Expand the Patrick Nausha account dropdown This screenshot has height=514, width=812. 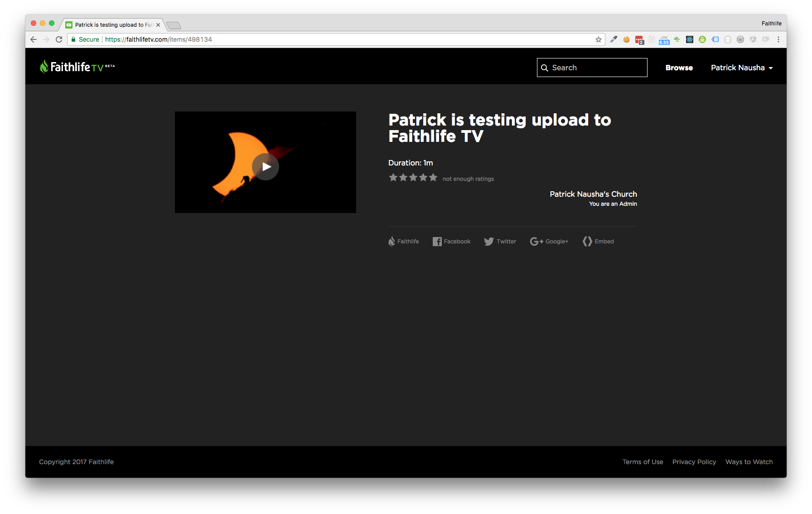(742, 68)
